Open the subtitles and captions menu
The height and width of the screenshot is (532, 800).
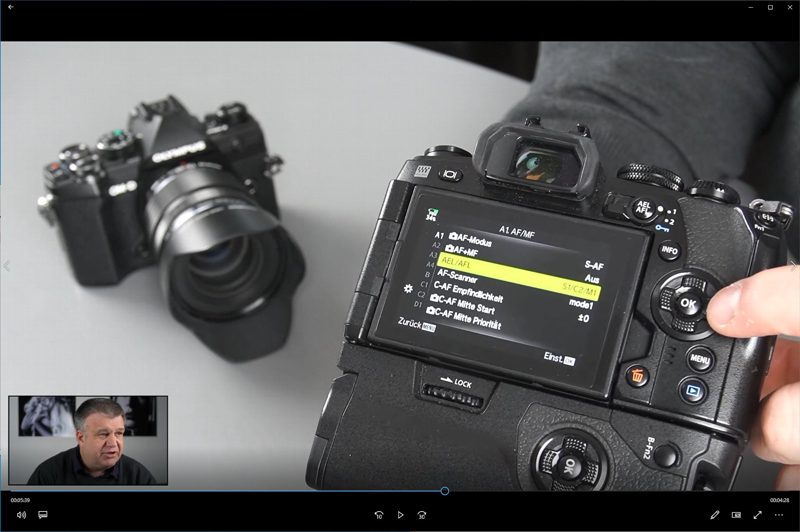pos(43,515)
